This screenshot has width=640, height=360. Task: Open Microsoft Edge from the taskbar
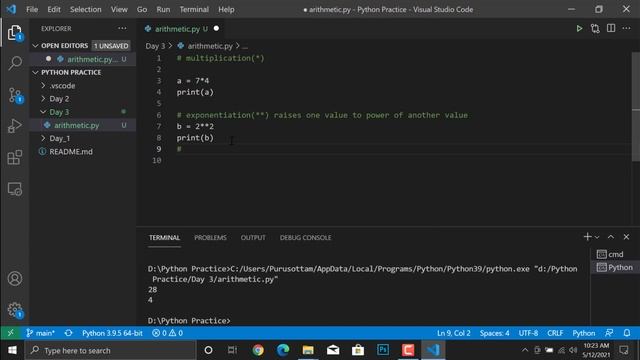pos(283,350)
